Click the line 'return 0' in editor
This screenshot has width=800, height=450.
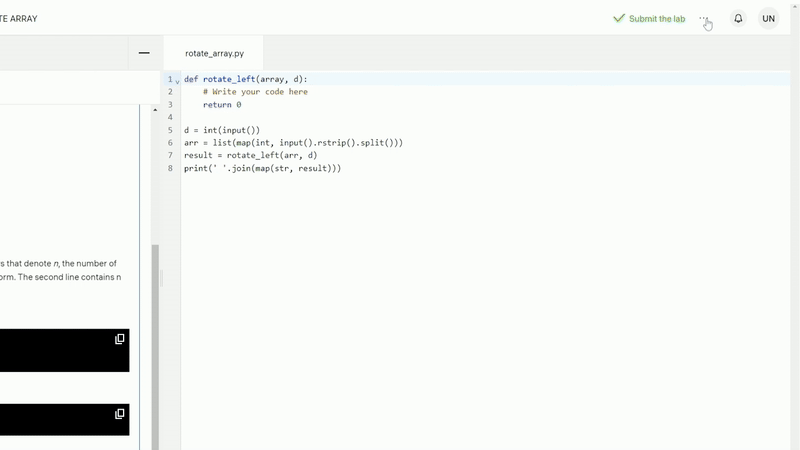tap(222, 105)
